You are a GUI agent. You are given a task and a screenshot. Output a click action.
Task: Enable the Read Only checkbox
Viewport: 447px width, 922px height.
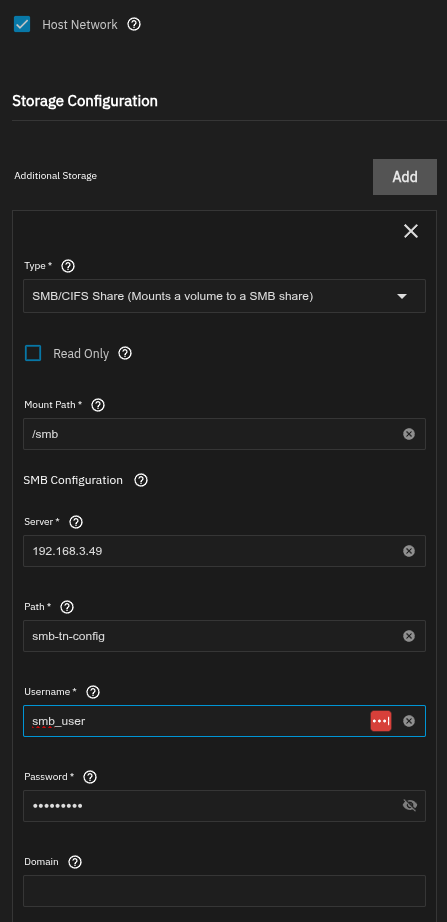click(33, 353)
